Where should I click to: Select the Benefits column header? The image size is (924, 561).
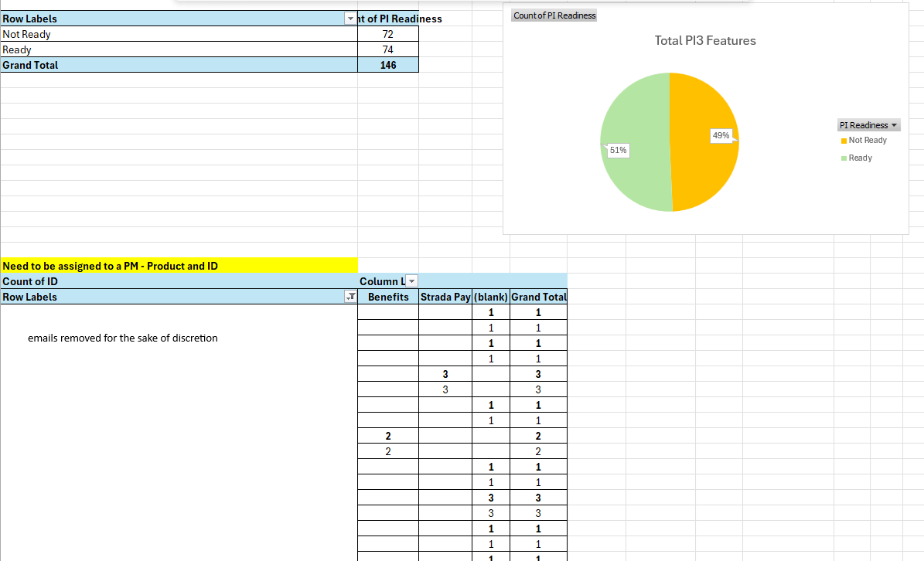pos(387,297)
